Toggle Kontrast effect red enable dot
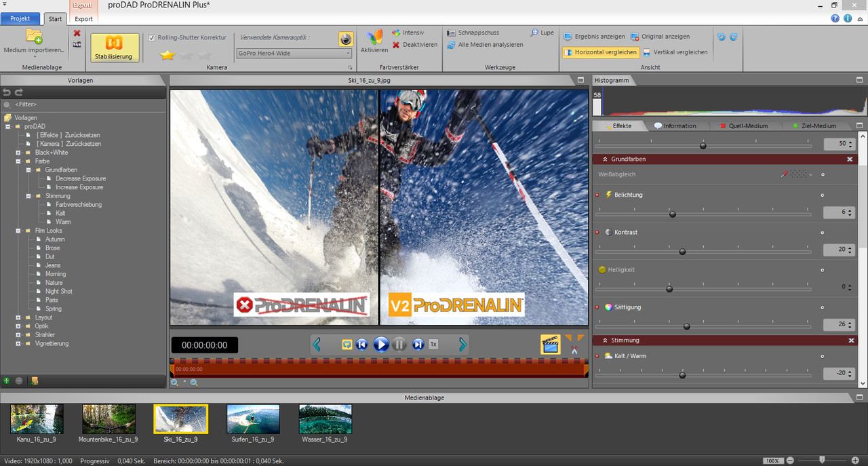Screen dimensions: 868x466 pyautogui.click(x=597, y=232)
